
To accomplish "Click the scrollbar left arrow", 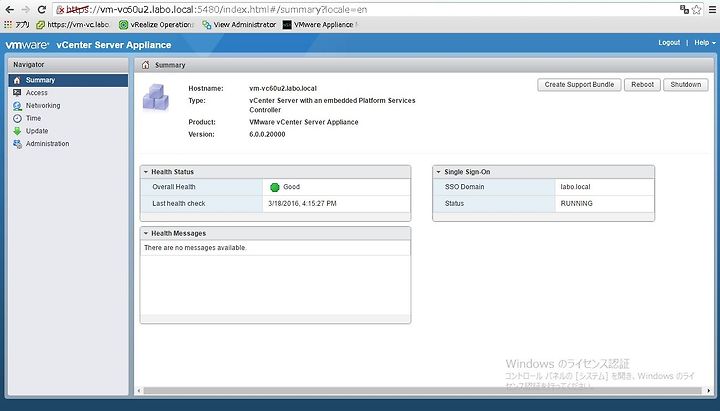I will pos(140,391).
